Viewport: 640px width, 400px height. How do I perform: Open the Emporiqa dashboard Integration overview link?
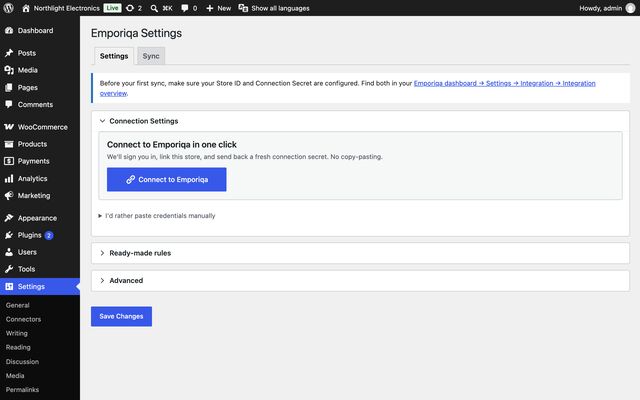tap(504, 83)
